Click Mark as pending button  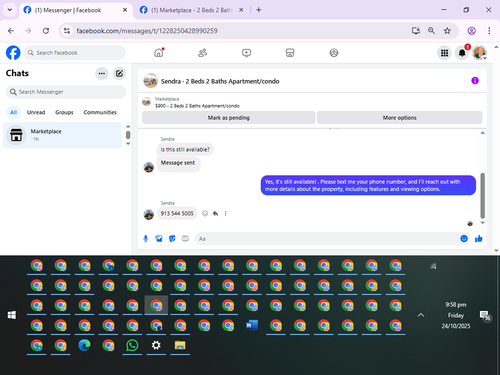pos(229,118)
